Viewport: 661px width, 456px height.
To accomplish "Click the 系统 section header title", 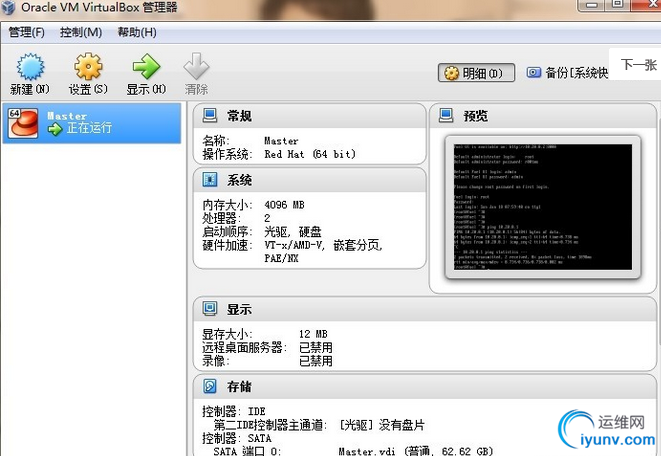I will [x=239, y=180].
